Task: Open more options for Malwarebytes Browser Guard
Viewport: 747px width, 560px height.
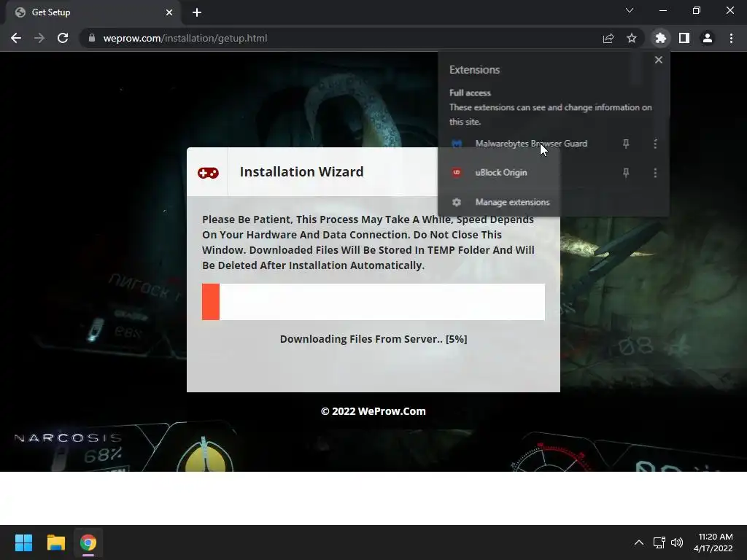Action: point(656,144)
